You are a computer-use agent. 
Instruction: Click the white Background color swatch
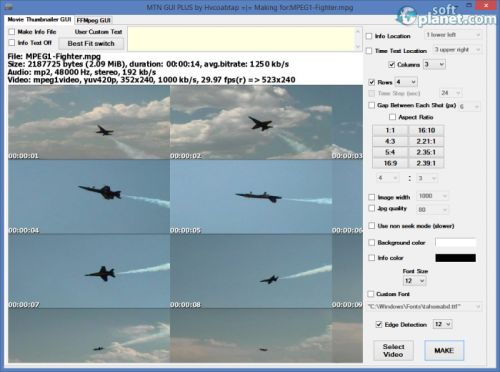click(x=455, y=242)
